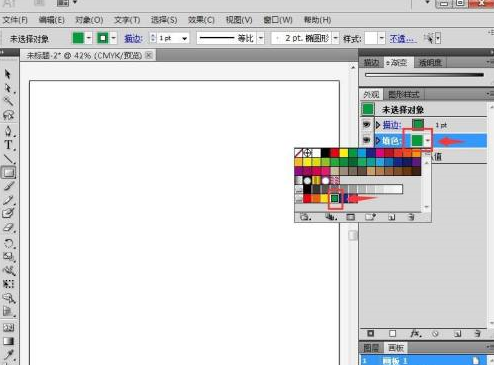This screenshot has width=494, height=365.
Task: Select the Line Segment tool
Action: [x=8, y=159]
